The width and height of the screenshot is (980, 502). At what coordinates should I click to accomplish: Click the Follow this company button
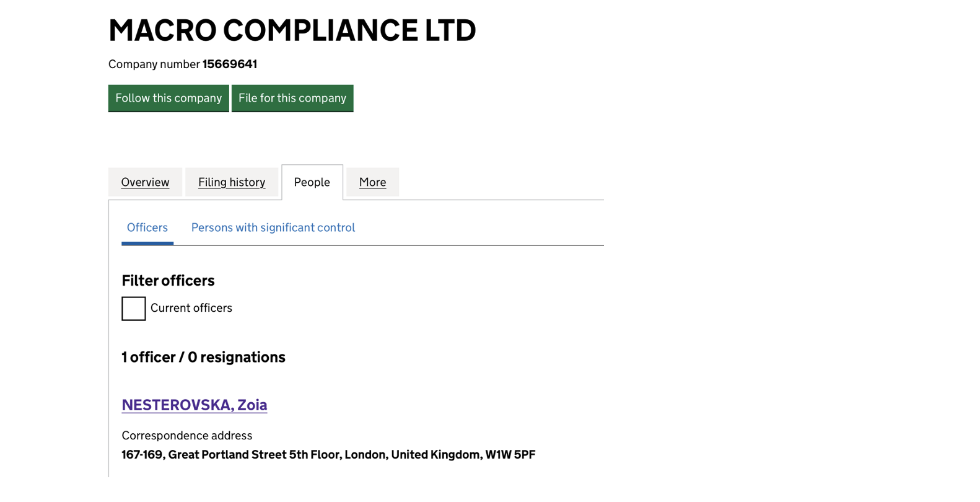point(168,98)
